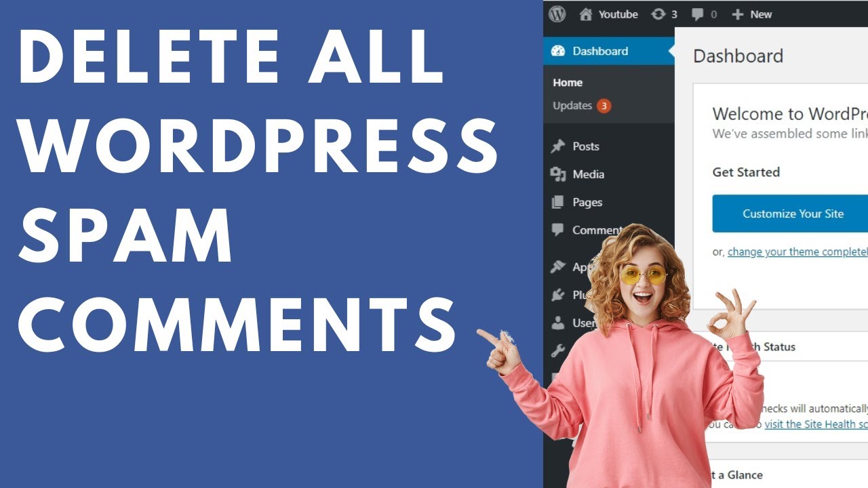Screen dimensions: 868x488
Task: Click the comment count 0 in admin bar
Action: 713,14
